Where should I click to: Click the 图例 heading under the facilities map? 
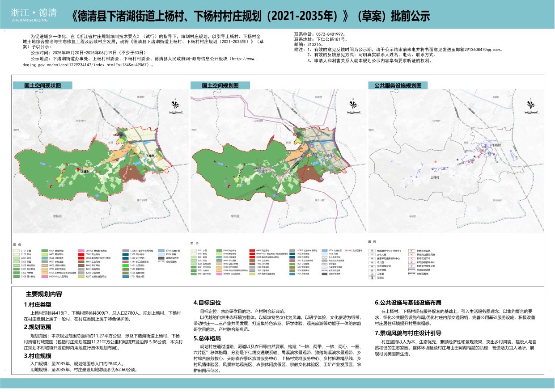pyautogui.click(x=372, y=243)
